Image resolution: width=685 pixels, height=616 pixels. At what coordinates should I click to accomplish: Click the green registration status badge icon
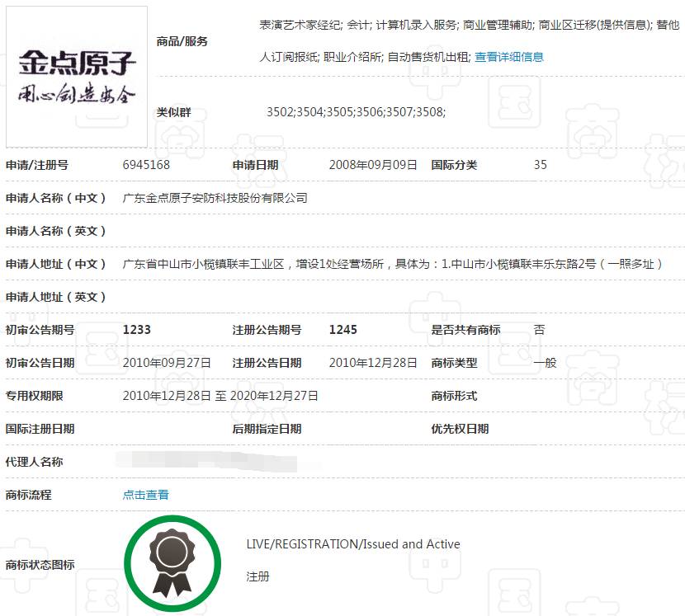pyautogui.click(x=172, y=563)
